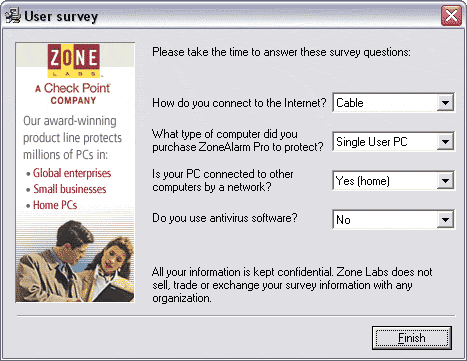Click the confidentiality notice text
The image size is (467, 361).
pos(292,285)
